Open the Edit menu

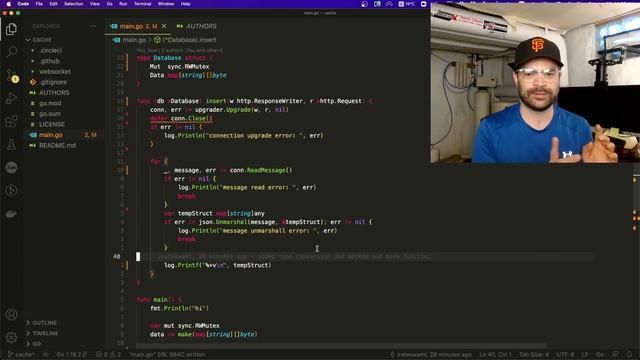(53, 4)
